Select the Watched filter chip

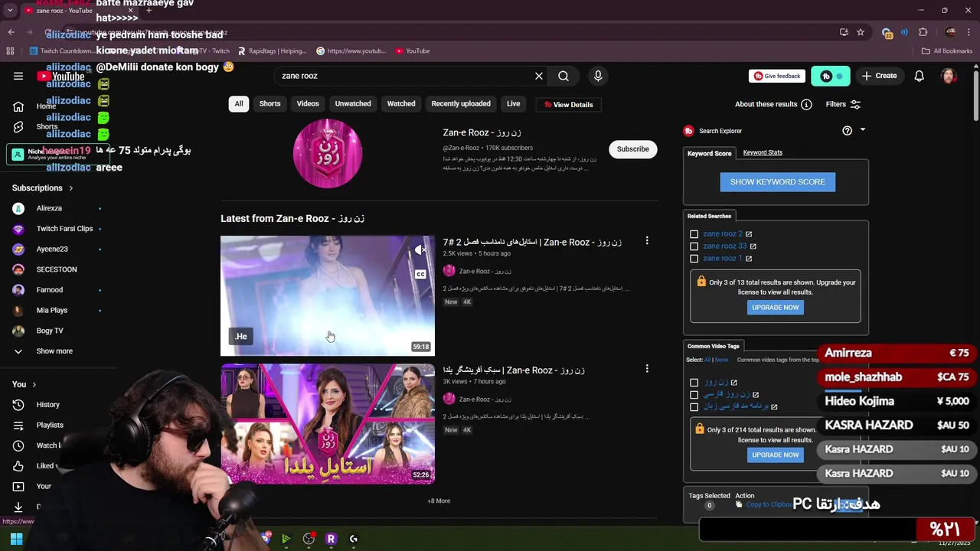[x=401, y=104]
